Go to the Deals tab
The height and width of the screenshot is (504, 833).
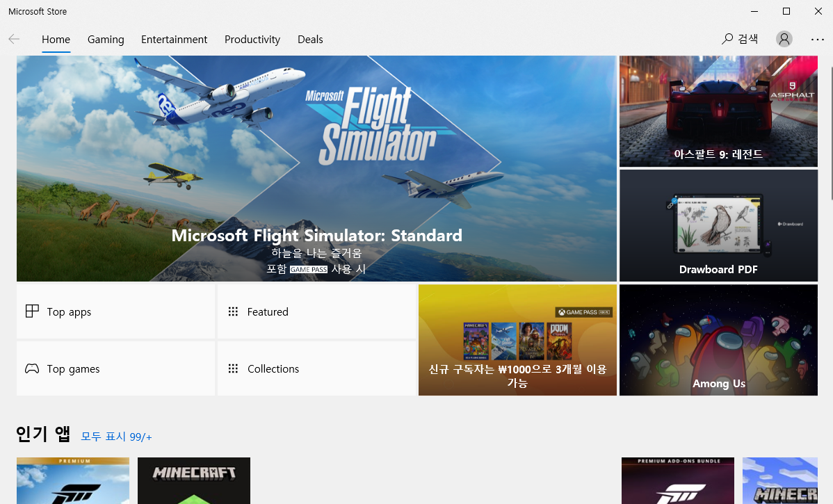tap(310, 40)
